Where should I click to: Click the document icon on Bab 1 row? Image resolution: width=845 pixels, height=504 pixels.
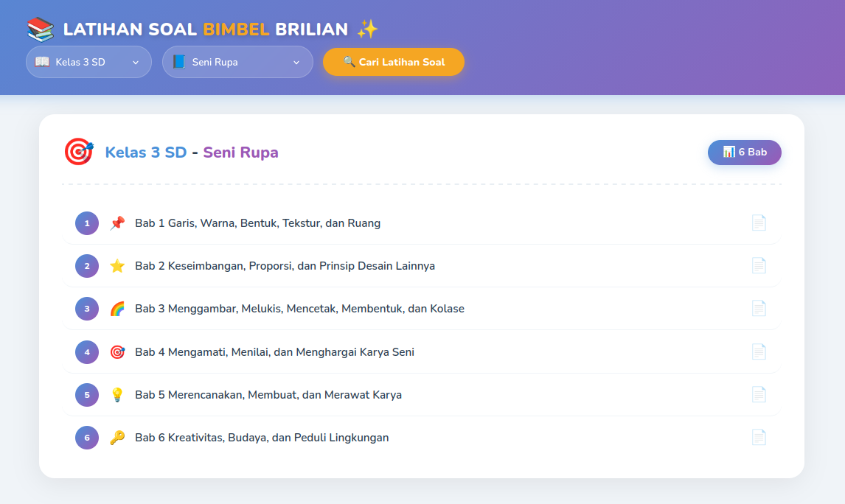click(759, 223)
